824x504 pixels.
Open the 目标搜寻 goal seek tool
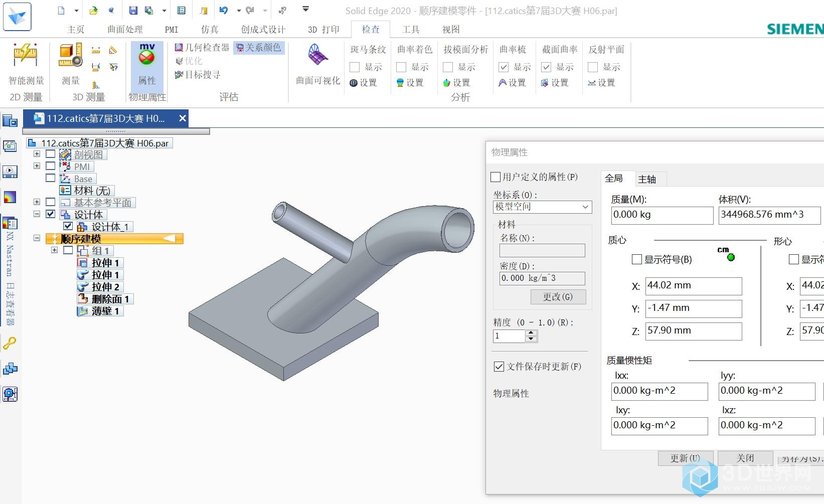coord(197,75)
